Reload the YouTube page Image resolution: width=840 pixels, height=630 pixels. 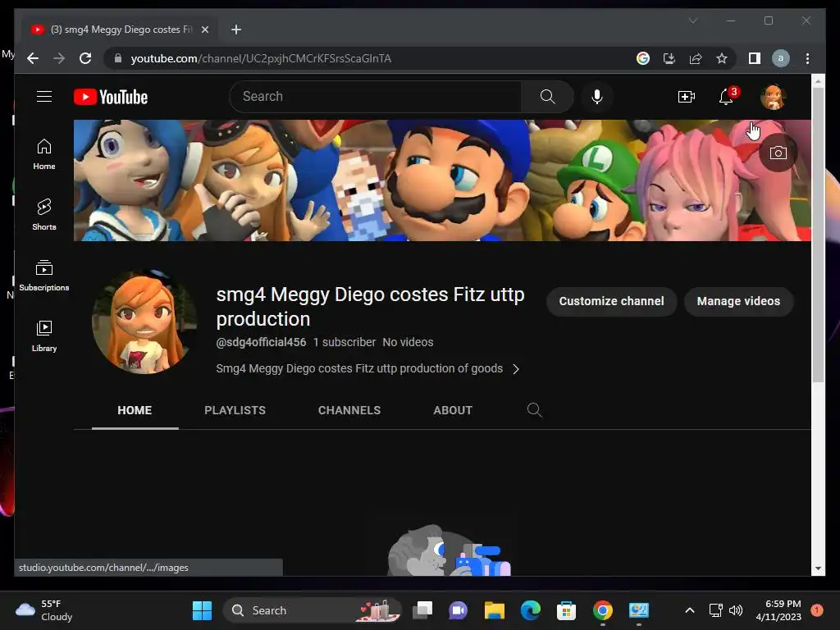pyautogui.click(x=85, y=58)
